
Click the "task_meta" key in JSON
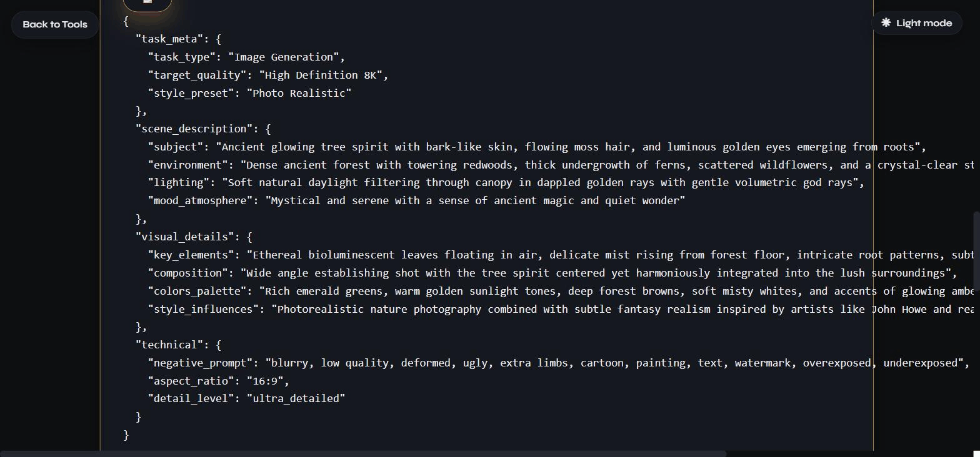coord(169,39)
